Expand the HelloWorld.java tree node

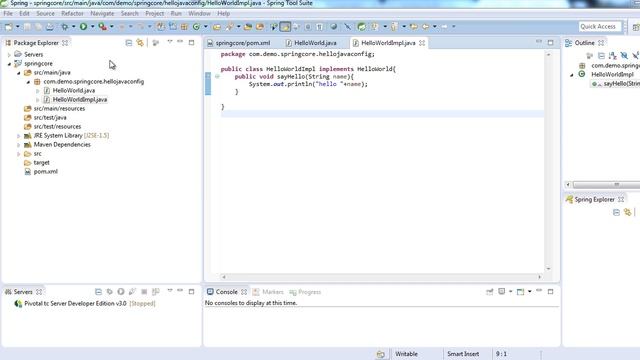click(x=38, y=91)
